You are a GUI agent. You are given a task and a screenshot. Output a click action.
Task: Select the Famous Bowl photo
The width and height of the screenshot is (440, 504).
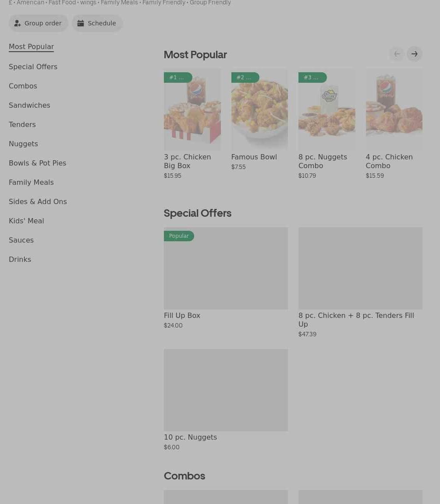coord(259,109)
